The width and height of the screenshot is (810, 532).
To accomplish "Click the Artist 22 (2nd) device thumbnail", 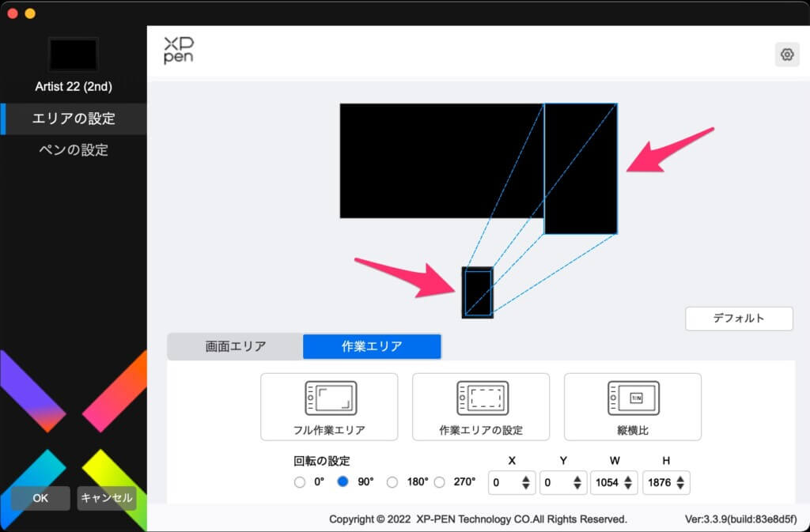I will pos(73,55).
